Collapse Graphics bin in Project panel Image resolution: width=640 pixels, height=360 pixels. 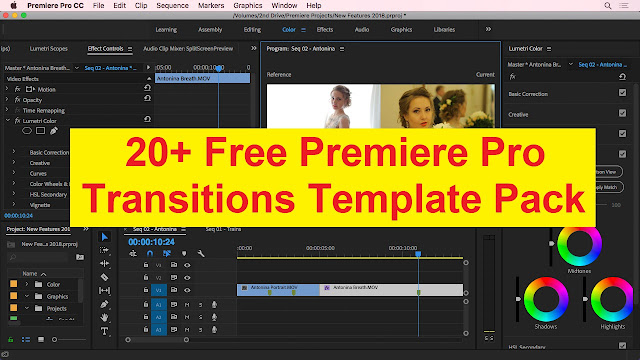tap(27, 296)
